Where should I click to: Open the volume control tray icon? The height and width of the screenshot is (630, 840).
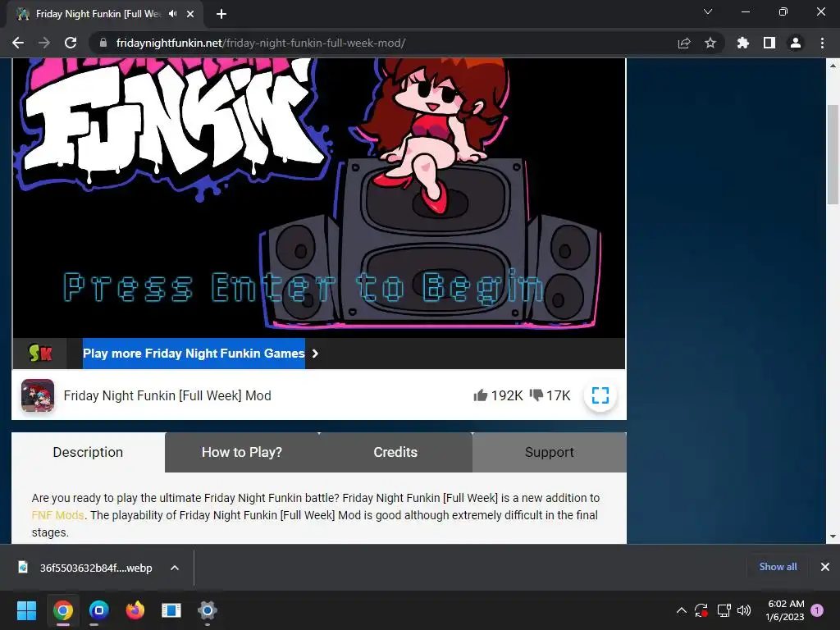coord(744,610)
